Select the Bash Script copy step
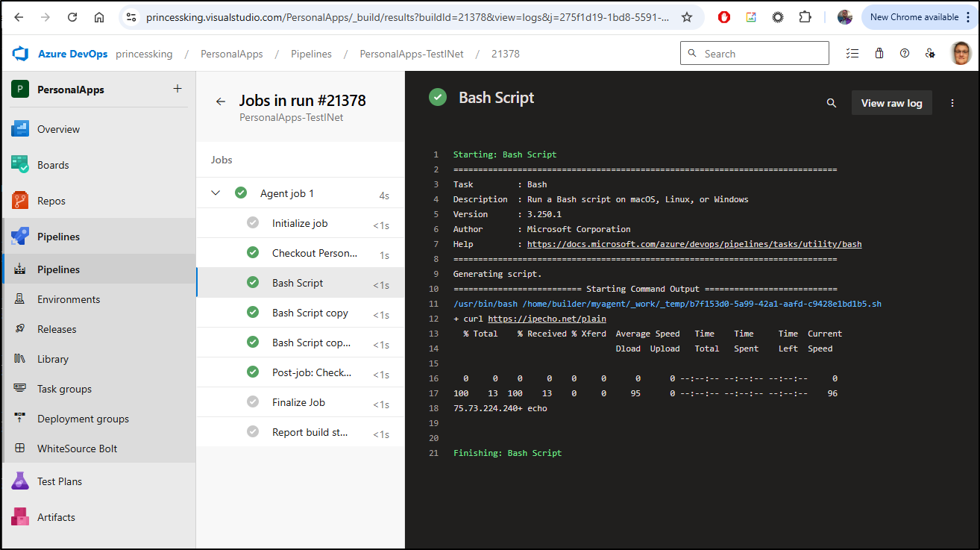Viewport: 980px width, 550px height. [301, 313]
